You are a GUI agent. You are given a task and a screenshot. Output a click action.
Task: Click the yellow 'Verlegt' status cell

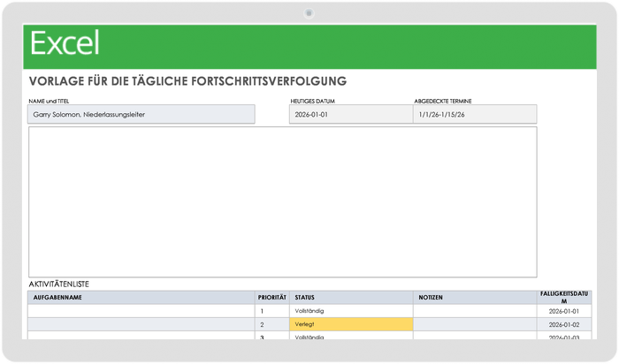click(x=351, y=324)
